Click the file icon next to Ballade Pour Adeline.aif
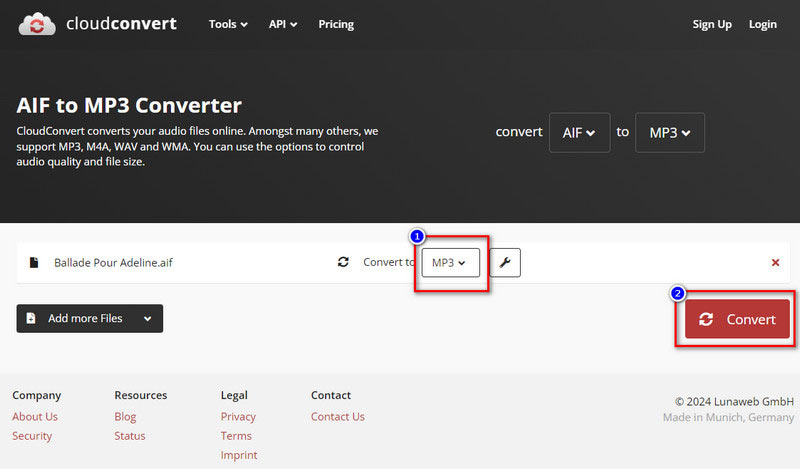The image size is (800, 469). [x=34, y=262]
